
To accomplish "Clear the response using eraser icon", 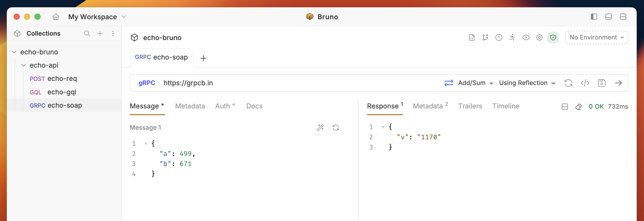I will click(578, 107).
